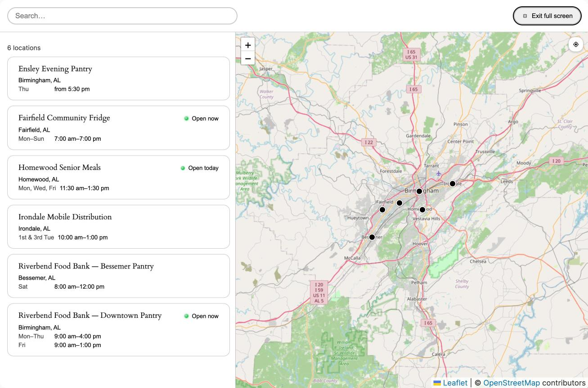Zoom out on the map
The height and width of the screenshot is (388, 588).
[248, 58]
